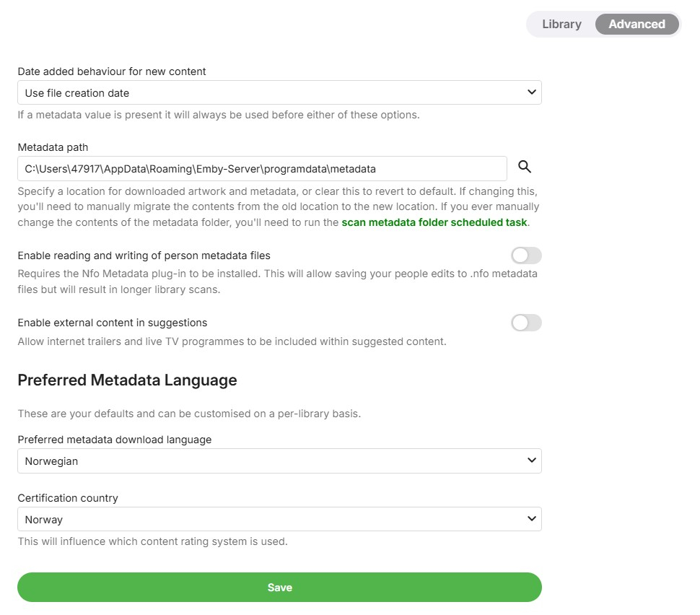Image resolution: width=700 pixels, height=615 pixels.
Task: Click inside the Metadata path text field
Action: coord(262,169)
